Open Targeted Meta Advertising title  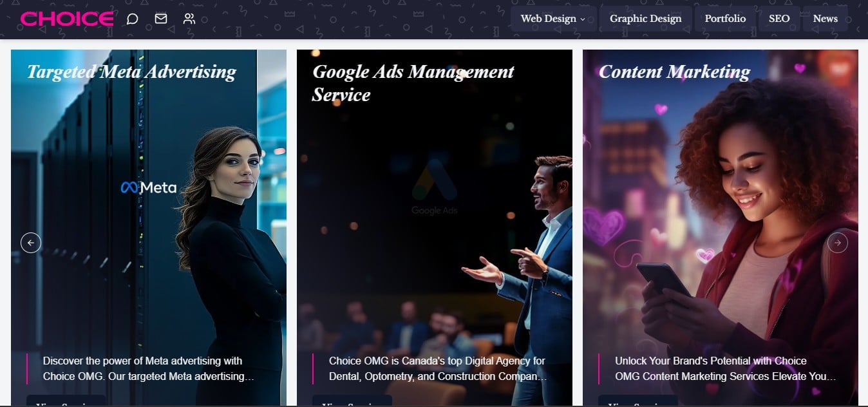click(131, 71)
